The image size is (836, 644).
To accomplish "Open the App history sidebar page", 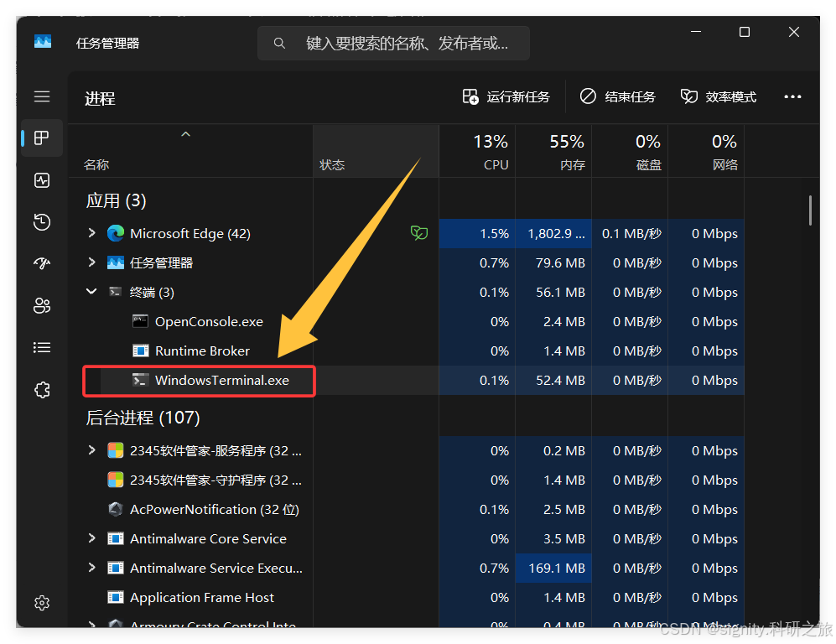I will pos(42,221).
